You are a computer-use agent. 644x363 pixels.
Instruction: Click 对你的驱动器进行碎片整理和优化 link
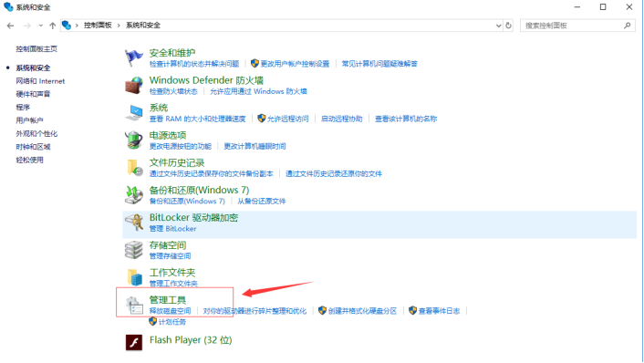coord(254,311)
